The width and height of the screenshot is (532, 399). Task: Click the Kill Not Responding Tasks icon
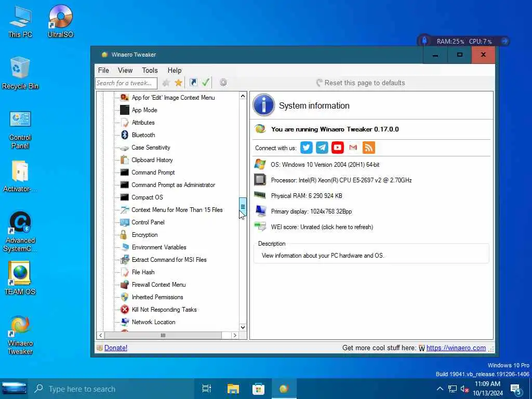coord(125,310)
